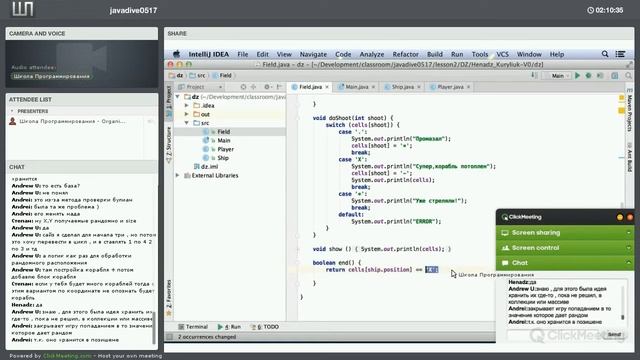Select dz.iml file in project tree
This screenshot has width=640, height=360.
[206, 167]
